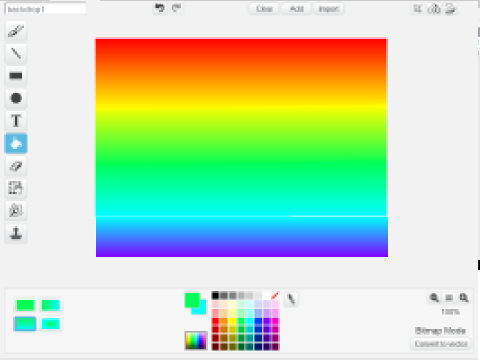Click the Clear button

tap(264, 9)
